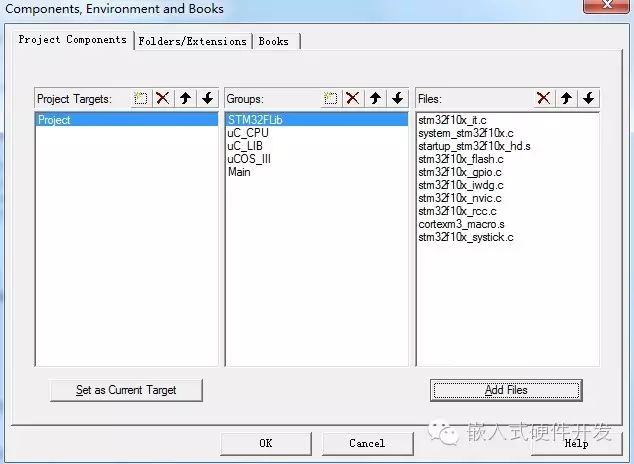Select Project in the targets list
Image resolution: width=634 pixels, height=464 pixels.
coord(127,120)
